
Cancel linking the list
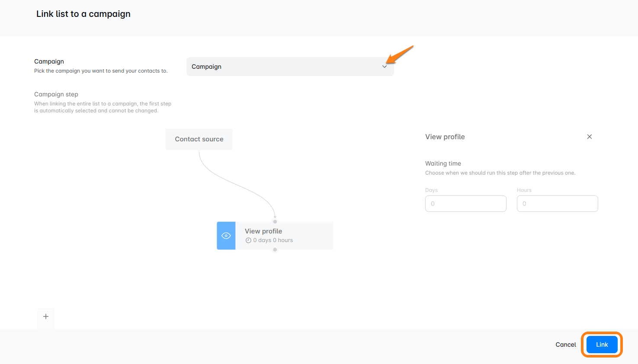565,345
